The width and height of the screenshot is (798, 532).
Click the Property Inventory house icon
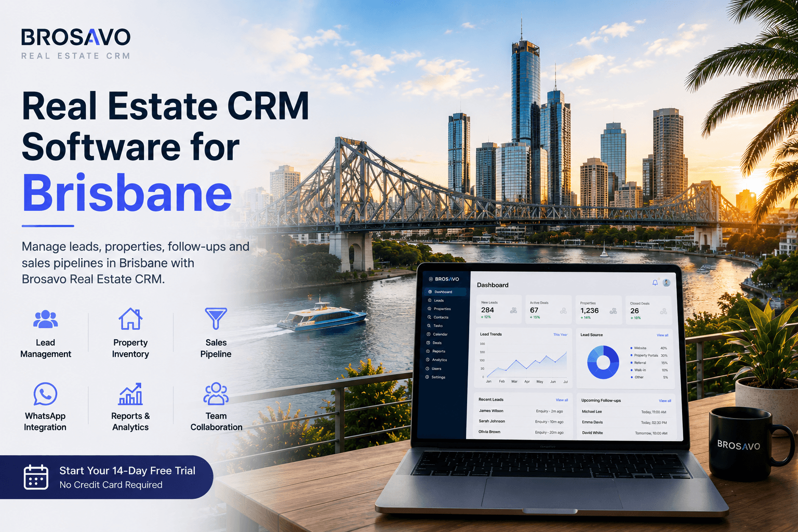pos(130,319)
